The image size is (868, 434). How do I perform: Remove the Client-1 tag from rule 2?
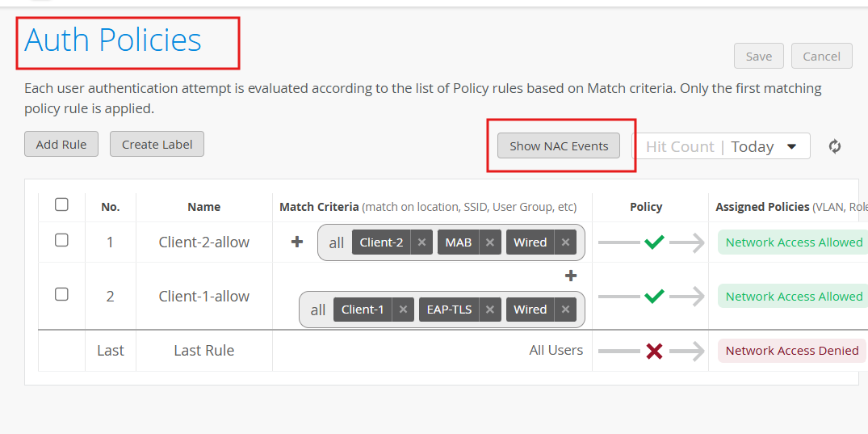402,310
